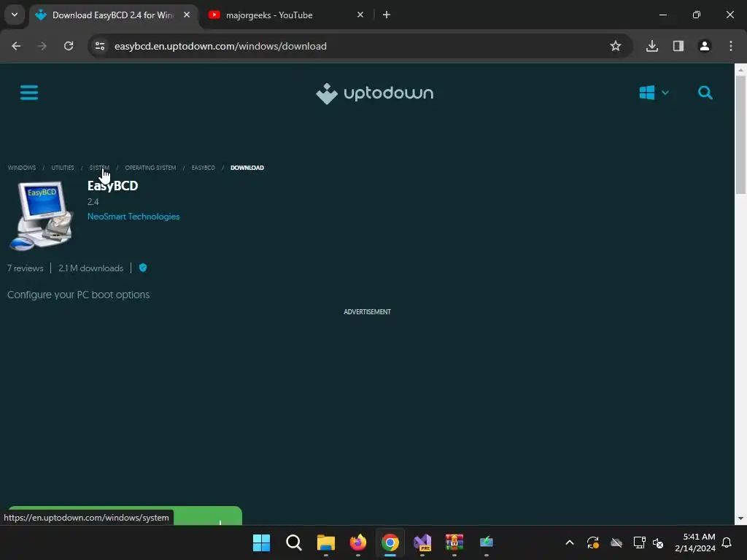Viewport: 747px width, 560px height.
Task: Open Chrome downloads panel
Action: click(x=652, y=46)
